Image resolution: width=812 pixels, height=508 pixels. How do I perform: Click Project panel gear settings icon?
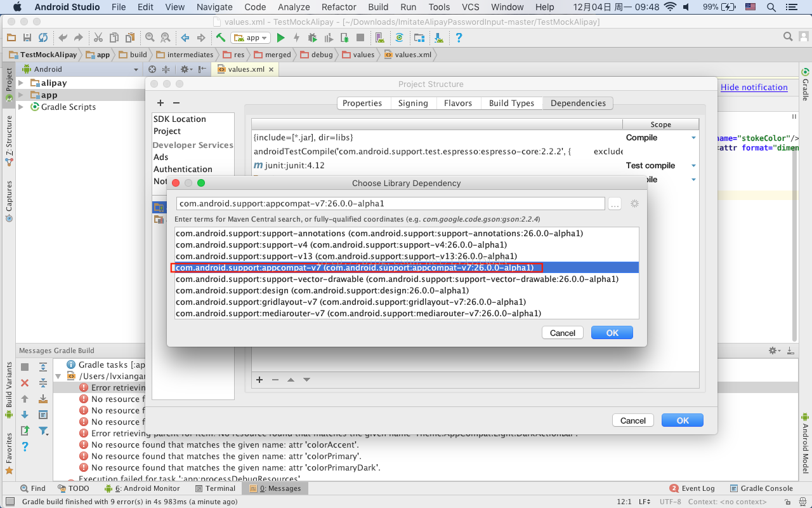[x=185, y=69]
